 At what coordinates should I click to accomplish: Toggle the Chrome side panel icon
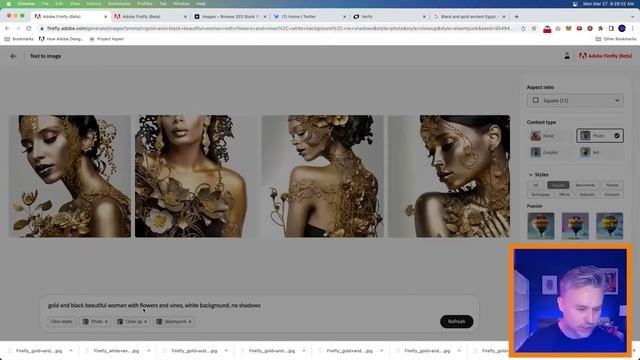pos(611,29)
